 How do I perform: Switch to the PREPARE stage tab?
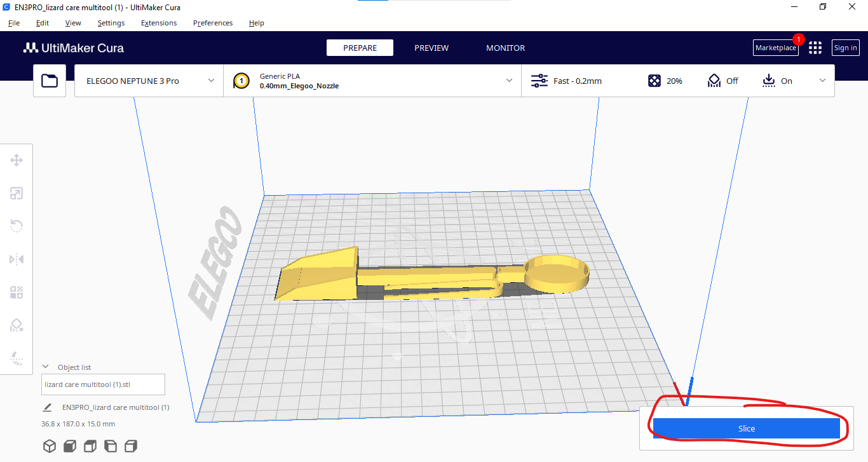360,48
